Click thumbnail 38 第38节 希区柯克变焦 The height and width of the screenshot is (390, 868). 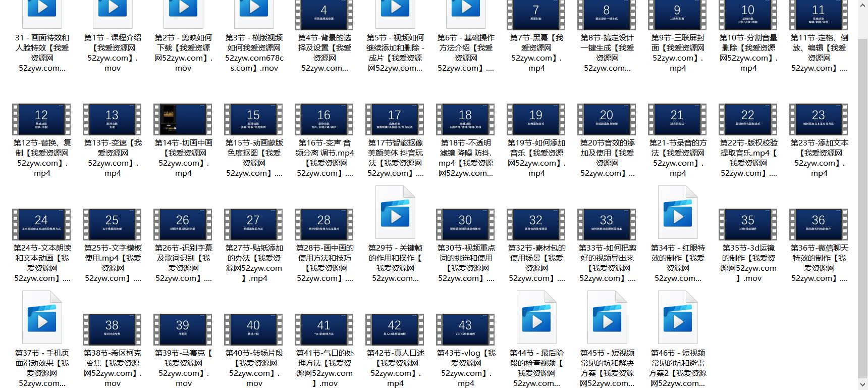pyautogui.click(x=112, y=330)
